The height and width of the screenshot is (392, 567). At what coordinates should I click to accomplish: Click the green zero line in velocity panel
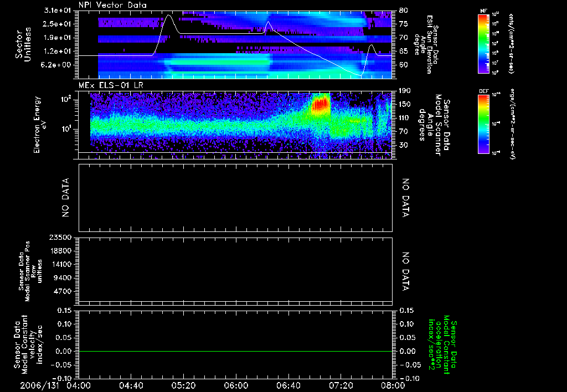pyautogui.click(x=235, y=351)
